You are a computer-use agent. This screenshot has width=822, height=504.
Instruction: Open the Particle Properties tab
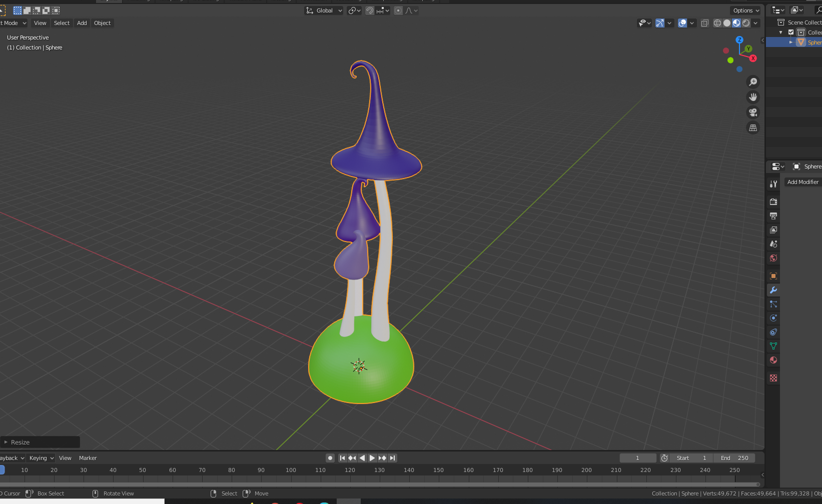coord(773,303)
